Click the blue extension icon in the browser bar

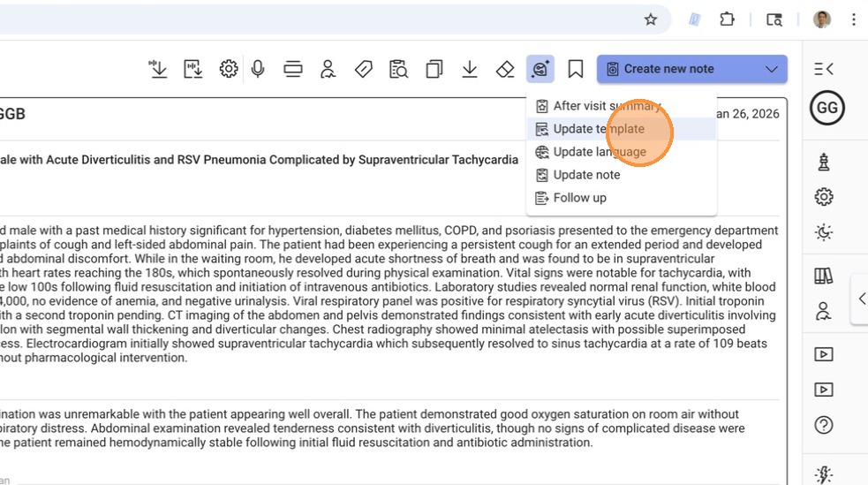click(694, 20)
